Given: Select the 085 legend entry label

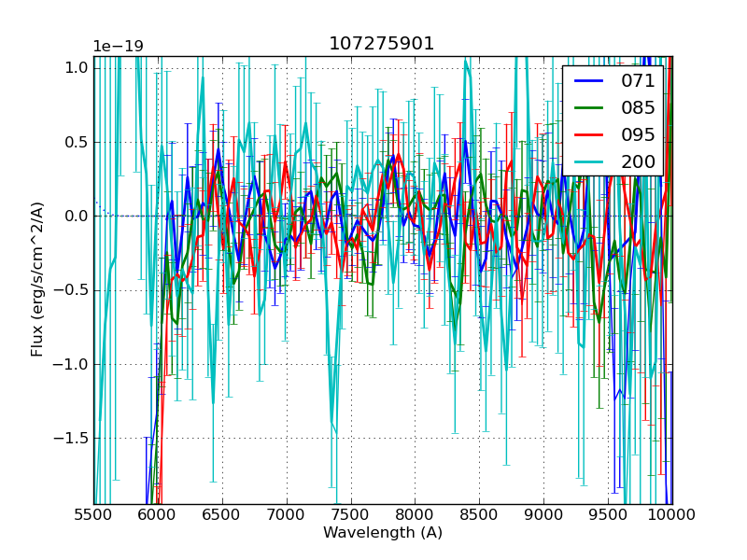Looking at the screenshot, I should click(x=638, y=108).
